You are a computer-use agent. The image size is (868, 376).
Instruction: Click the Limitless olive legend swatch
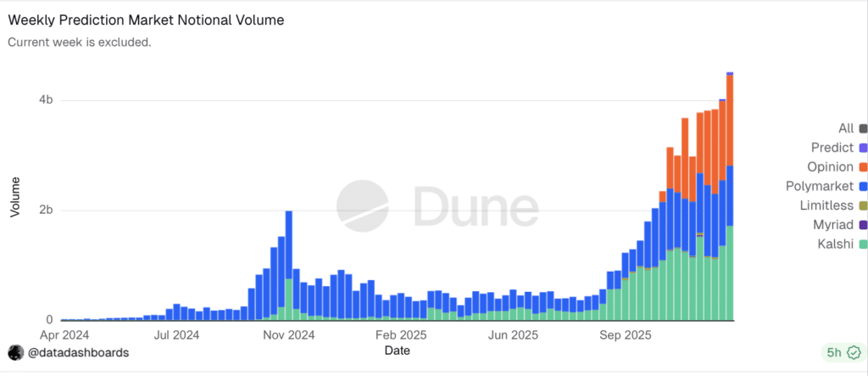click(x=863, y=205)
